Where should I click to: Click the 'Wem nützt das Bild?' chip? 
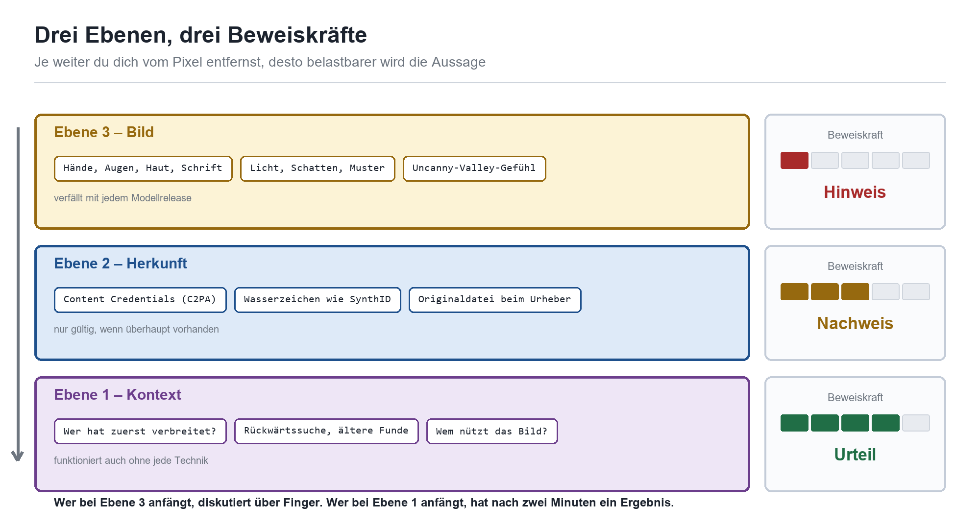pos(492,431)
